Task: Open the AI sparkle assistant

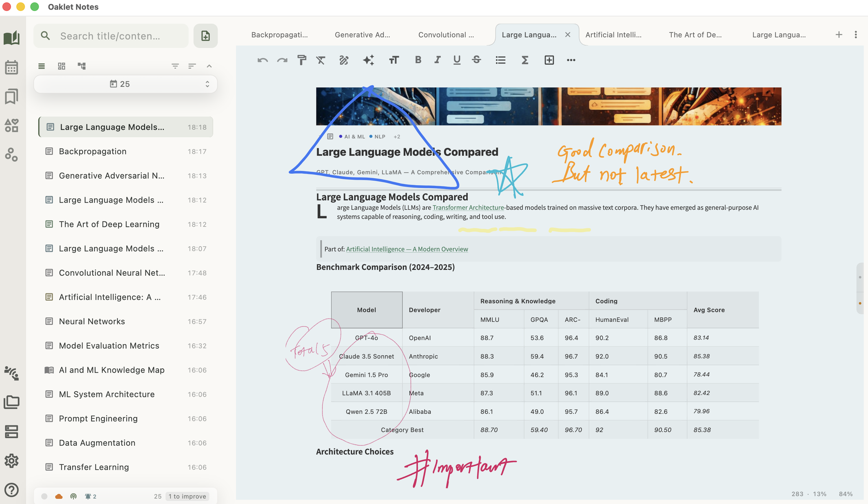Action: coord(369,60)
